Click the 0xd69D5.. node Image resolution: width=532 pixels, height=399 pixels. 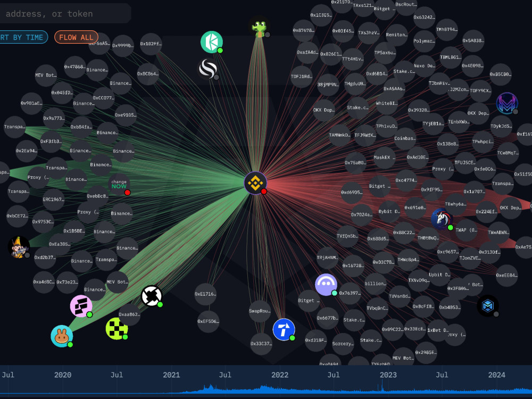352,193
